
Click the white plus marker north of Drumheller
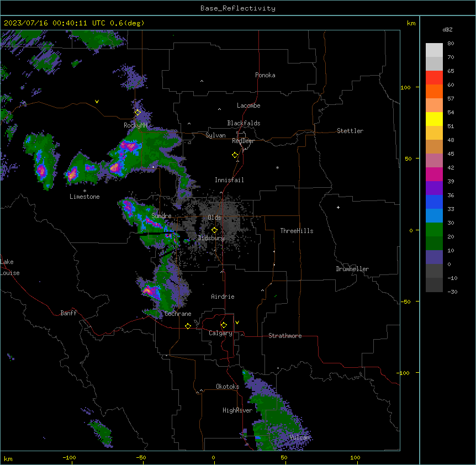(338, 207)
